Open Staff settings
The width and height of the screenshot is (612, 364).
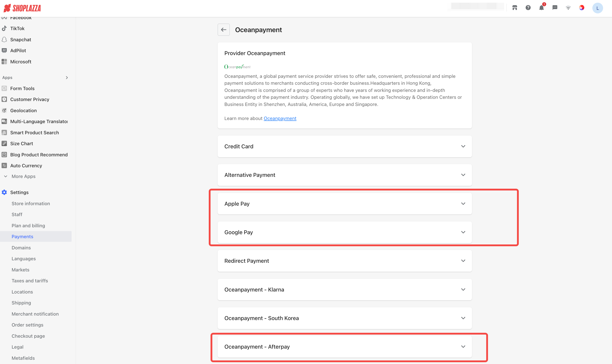pos(17,214)
